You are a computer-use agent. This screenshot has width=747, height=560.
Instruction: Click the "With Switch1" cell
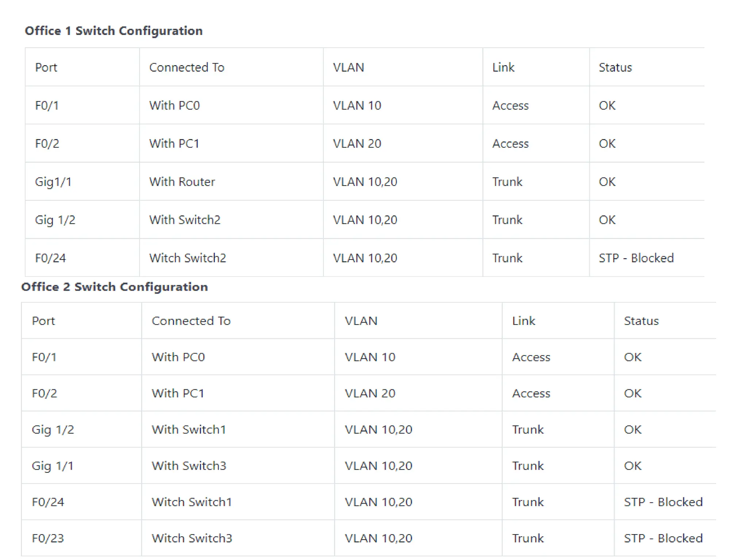pos(189,429)
